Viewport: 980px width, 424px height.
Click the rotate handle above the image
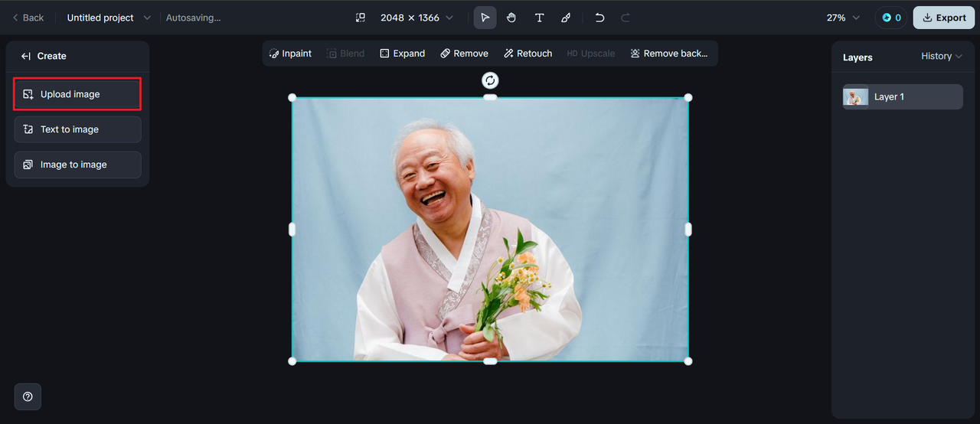(490, 80)
